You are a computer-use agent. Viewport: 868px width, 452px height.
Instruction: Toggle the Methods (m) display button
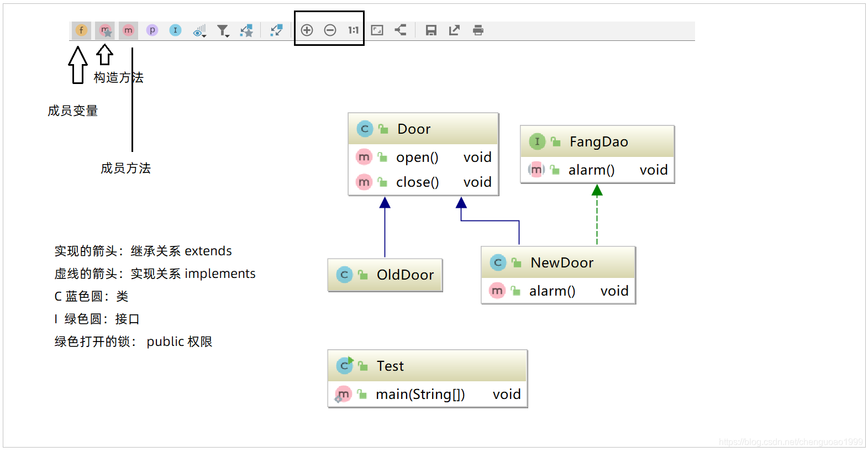point(128,30)
